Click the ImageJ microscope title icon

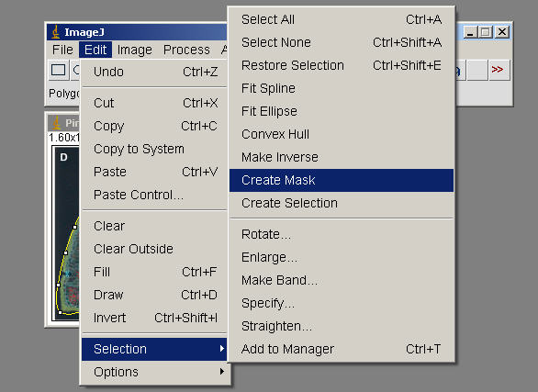[x=56, y=32]
